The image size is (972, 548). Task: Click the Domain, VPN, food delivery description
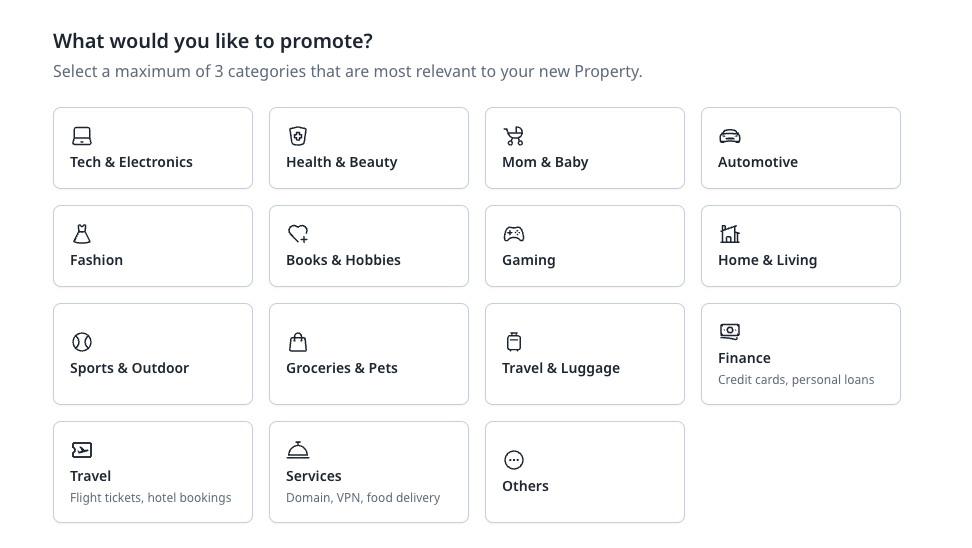[x=363, y=498]
